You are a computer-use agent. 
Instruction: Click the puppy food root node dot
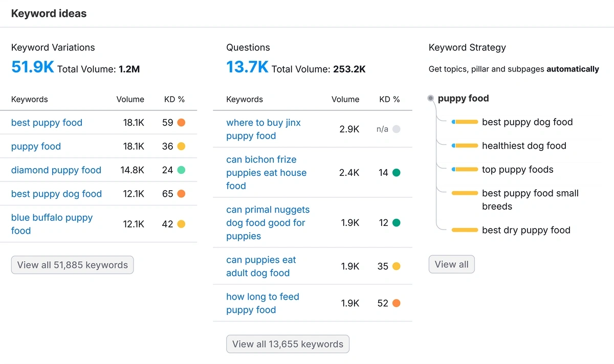431,98
